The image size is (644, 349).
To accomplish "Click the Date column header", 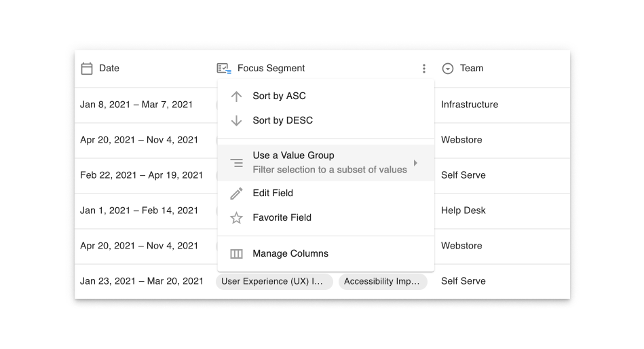I will point(109,69).
